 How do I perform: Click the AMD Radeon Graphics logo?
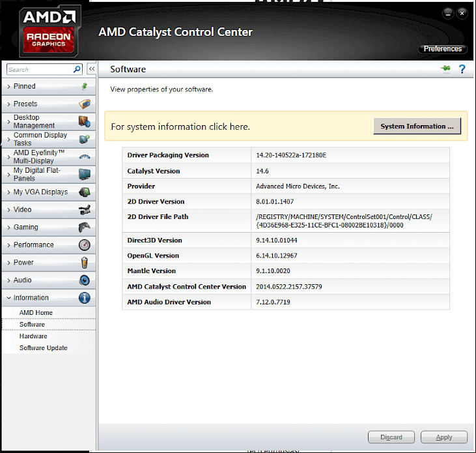(49, 32)
